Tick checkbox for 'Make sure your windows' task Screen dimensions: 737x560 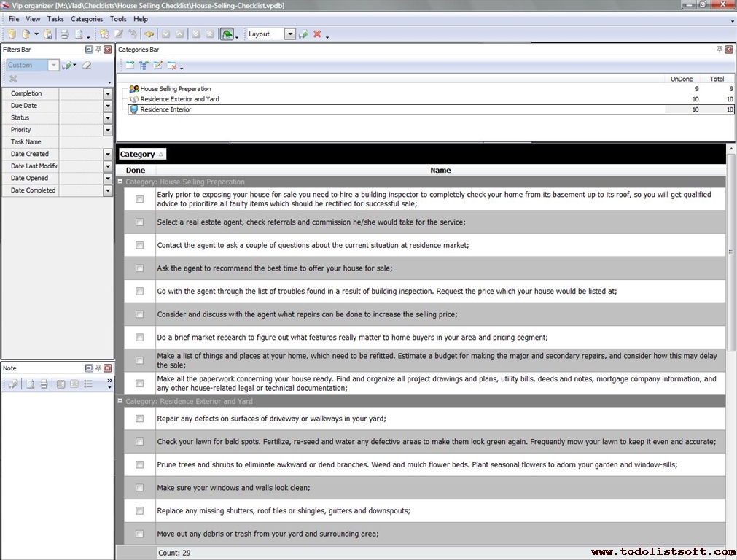139,488
